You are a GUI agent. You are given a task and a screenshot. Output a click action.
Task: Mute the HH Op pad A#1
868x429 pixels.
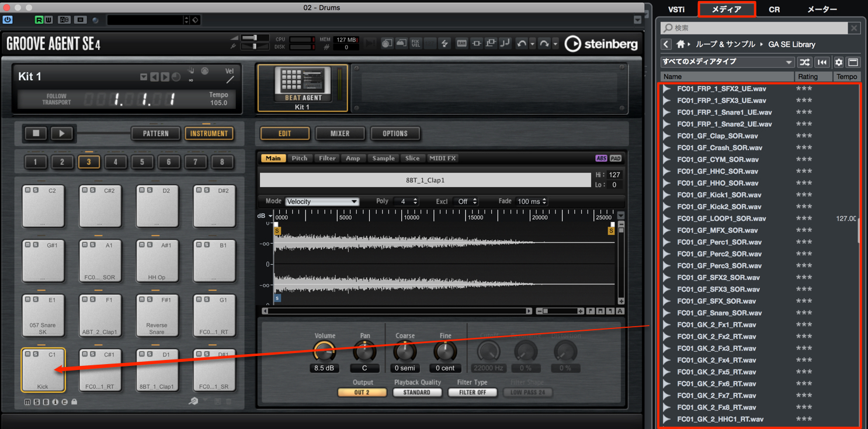[x=142, y=245]
